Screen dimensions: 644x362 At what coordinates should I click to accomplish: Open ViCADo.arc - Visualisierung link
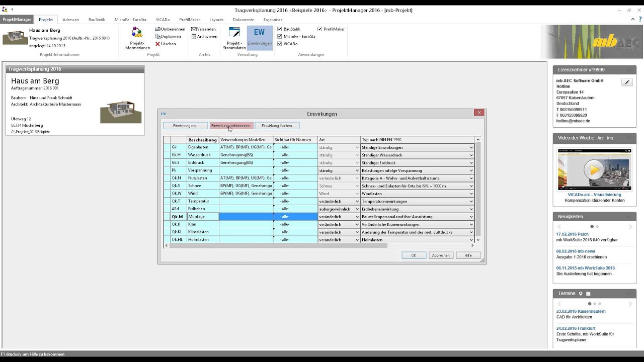coord(595,195)
